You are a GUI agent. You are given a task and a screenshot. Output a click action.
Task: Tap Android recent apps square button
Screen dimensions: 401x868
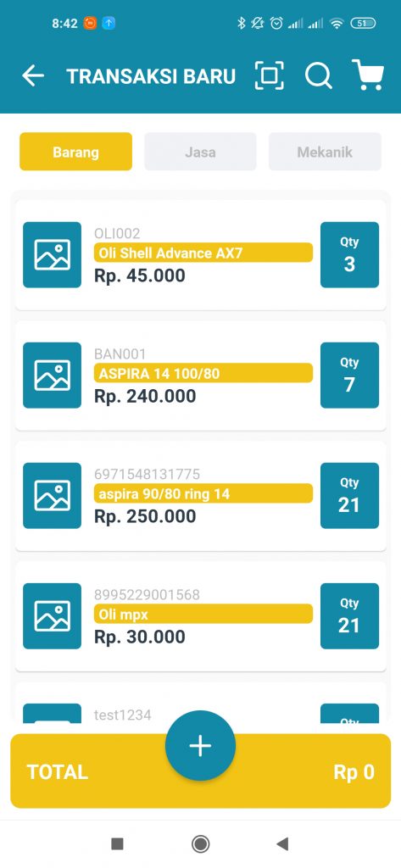pyautogui.click(x=118, y=843)
